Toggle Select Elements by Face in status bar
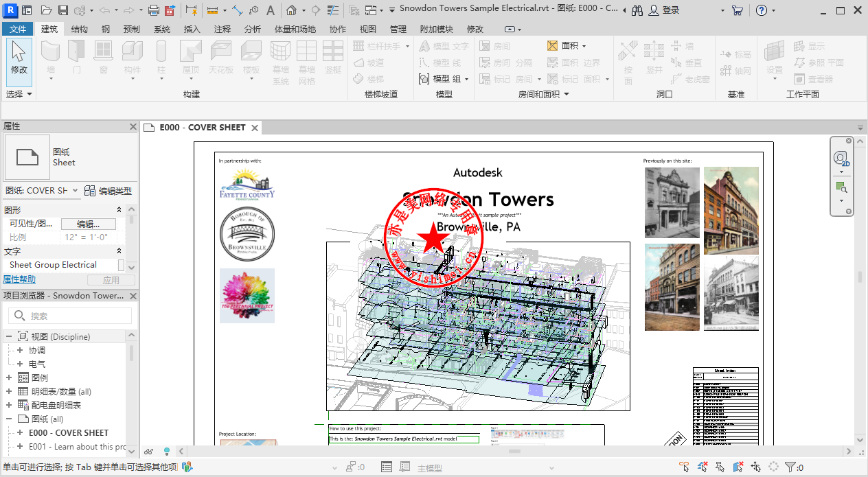This screenshot has height=477, width=868. coord(738,467)
